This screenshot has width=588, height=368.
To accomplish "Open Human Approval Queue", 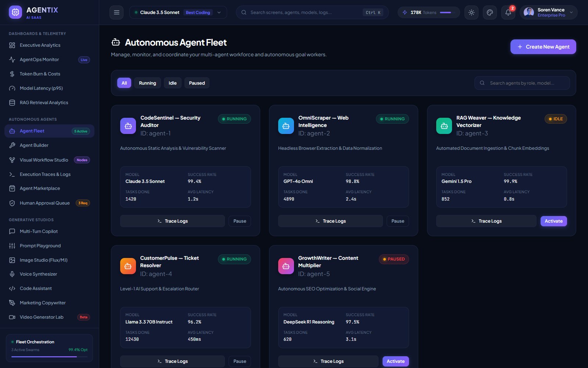I will pyautogui.click(x=49, y=203).
